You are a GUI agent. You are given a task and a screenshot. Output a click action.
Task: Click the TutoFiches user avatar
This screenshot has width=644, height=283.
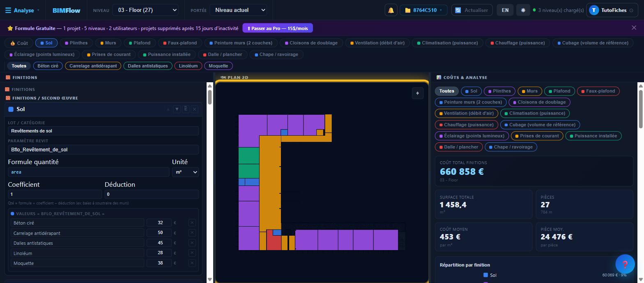(594, 10)
